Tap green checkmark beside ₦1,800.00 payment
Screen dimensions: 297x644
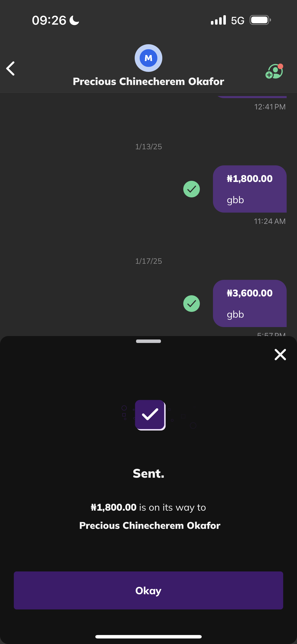[x=192, y=189]
